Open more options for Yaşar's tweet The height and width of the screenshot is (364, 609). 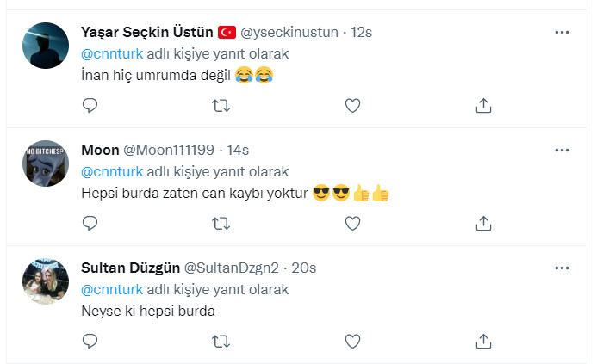click(x=562, y=33)
